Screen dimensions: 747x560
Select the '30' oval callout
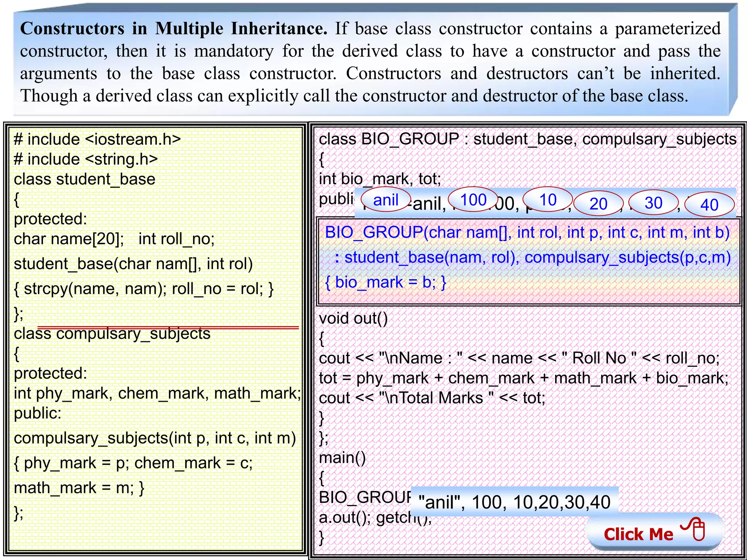[653, 203]
